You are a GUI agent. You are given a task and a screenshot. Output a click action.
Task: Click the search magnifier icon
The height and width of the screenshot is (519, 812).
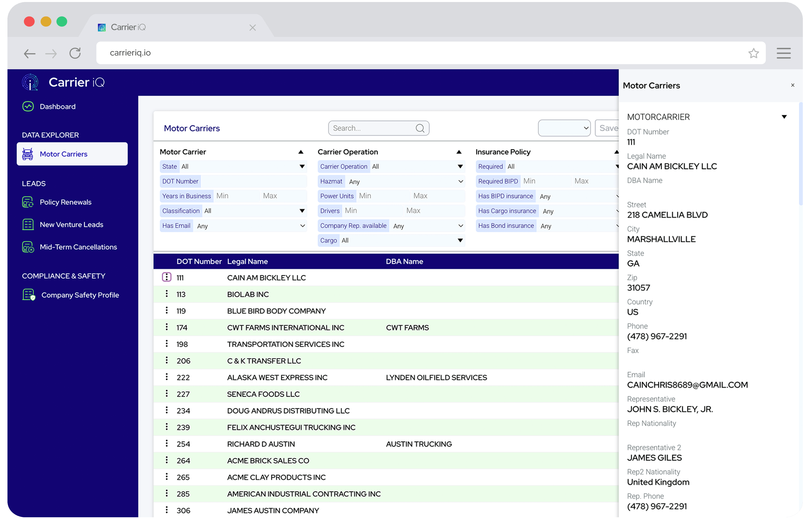pos(420,128)
